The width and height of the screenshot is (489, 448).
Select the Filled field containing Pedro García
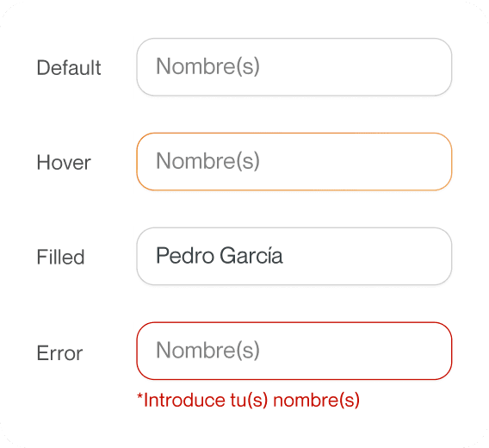pos(294,256)
